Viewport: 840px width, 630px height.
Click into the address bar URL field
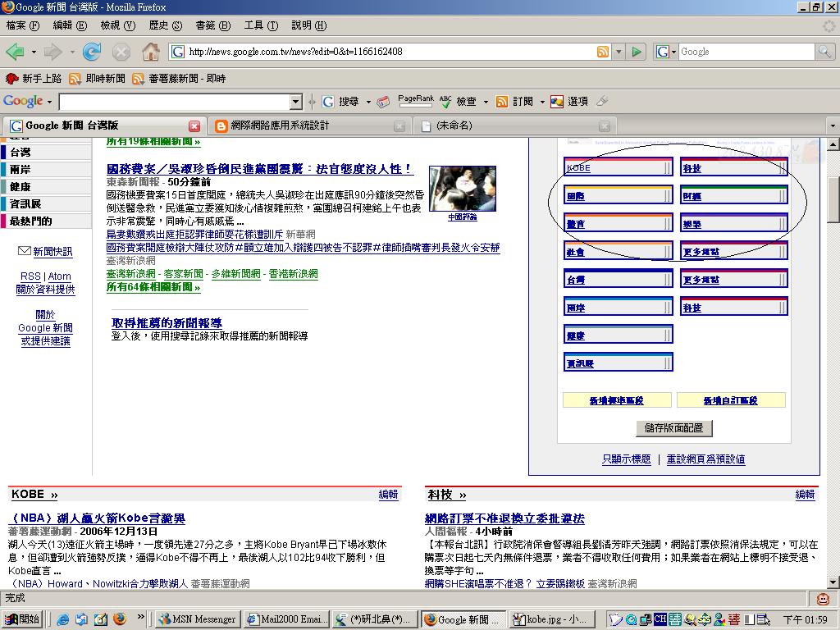390,52
